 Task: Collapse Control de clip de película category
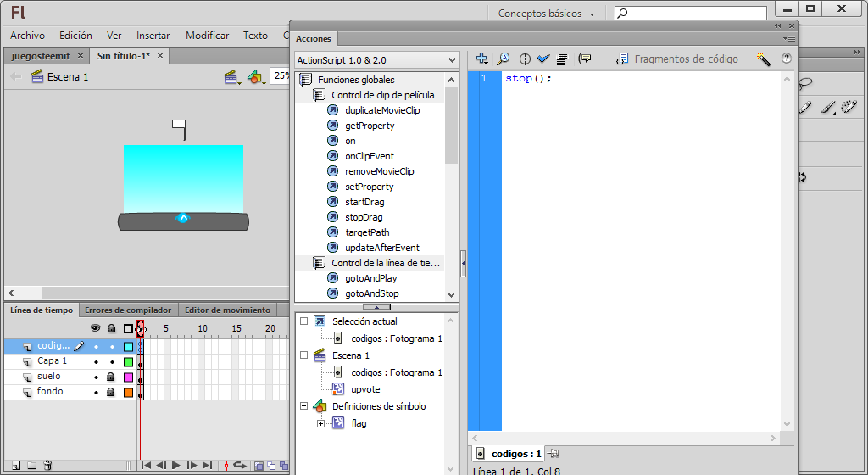click(x=320, y=95)
